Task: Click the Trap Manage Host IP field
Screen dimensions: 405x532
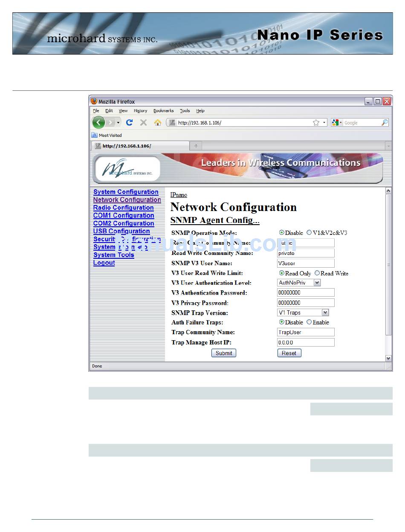Action: pos(306,342)
